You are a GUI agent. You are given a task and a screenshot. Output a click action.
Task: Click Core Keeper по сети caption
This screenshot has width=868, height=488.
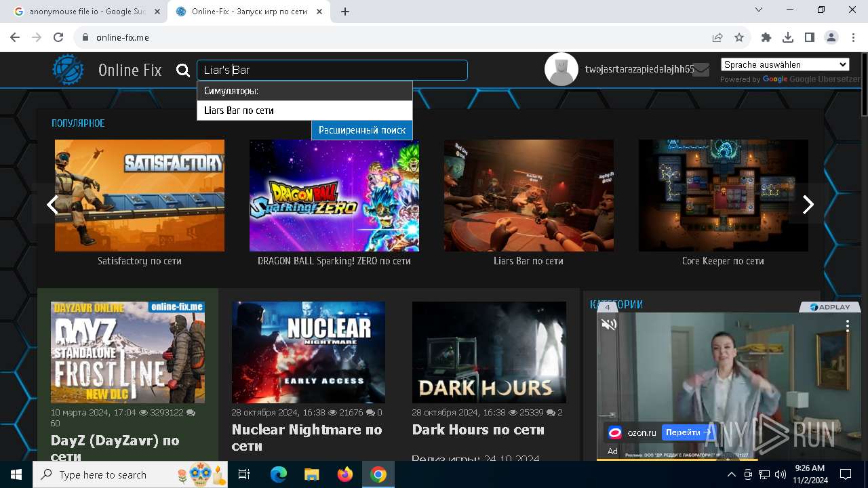(723, 261)
